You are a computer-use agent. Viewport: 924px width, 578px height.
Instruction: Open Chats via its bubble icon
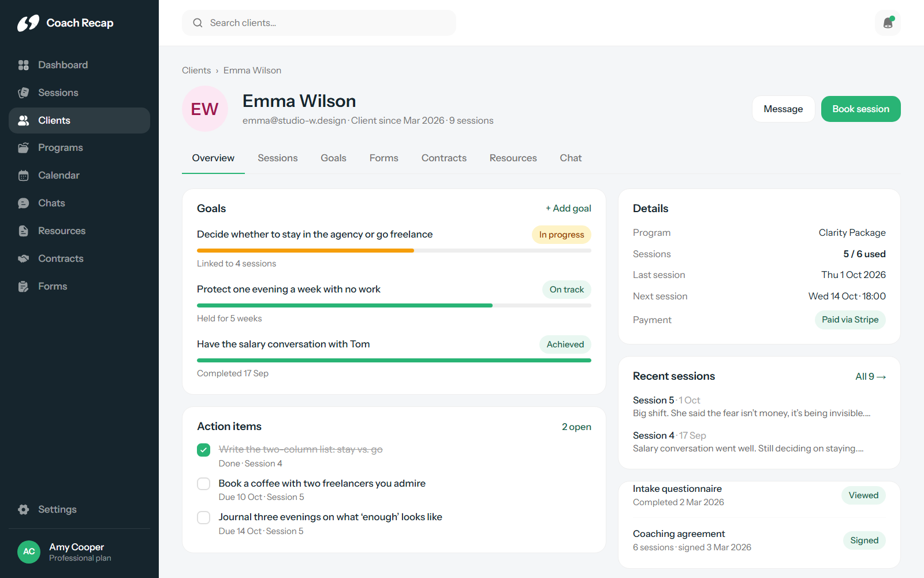pos(24,203)
